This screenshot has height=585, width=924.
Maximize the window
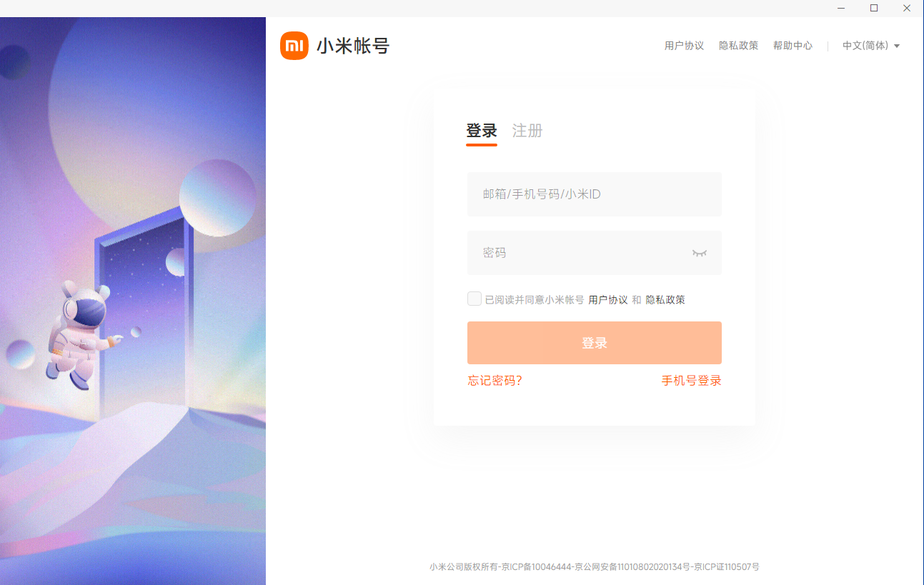(873, 8)
